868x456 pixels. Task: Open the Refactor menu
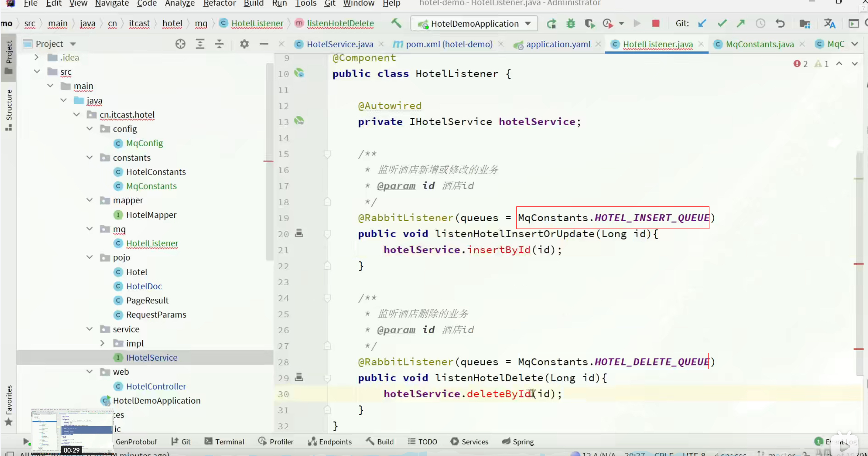tap(219, 3)
